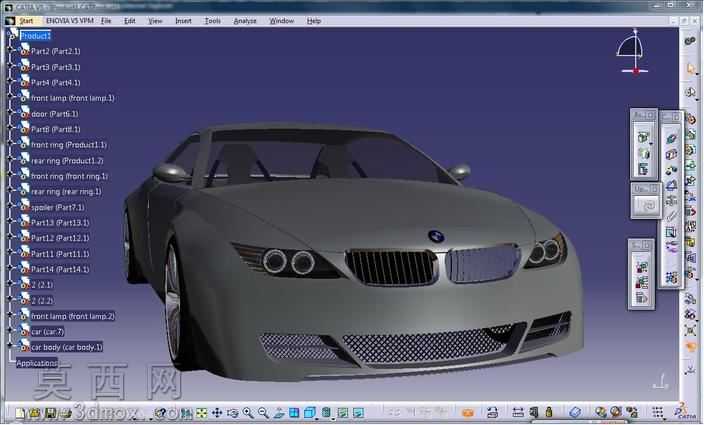704x425 pixels.
Task: Select Part12 (Part12.1) in the tree
Action: [60, 238]
